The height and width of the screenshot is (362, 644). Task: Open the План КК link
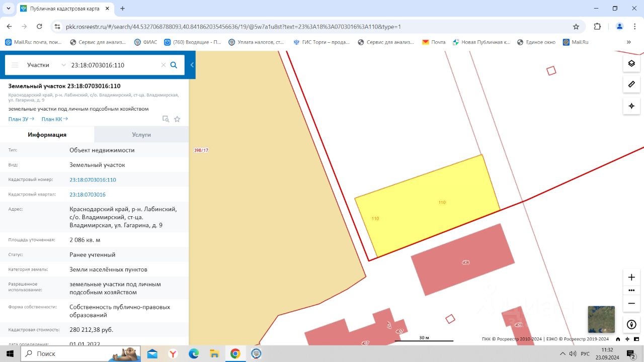click(54, 119)
